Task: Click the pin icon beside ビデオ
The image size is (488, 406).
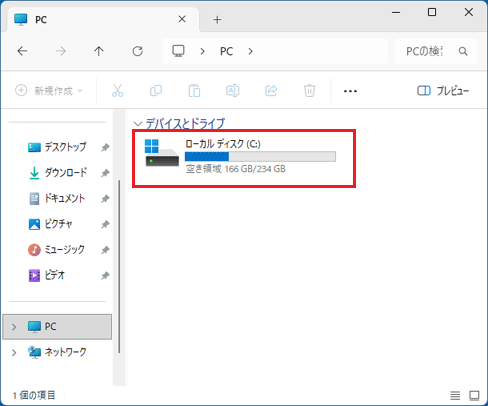Action: (x=105, y=276)
